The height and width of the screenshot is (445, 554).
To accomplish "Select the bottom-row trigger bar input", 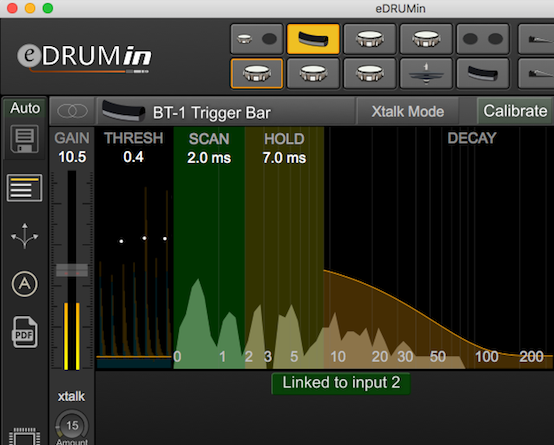I will pos(483,74).
